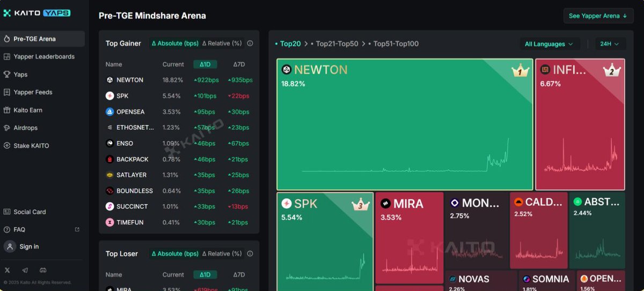Click SUCCINCT row icon in Top Gainer
The width and height of the screenshot is (644, 291).
coord(109,206)
